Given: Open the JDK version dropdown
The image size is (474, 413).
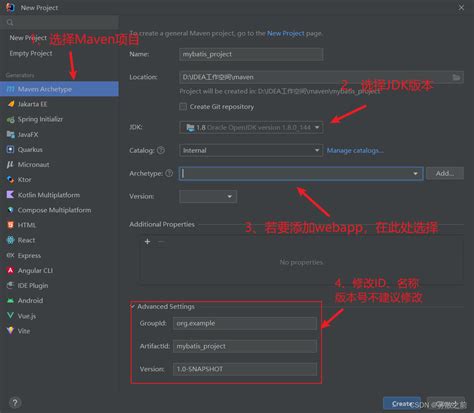Looking at the screenshot, I should [251, 127].
